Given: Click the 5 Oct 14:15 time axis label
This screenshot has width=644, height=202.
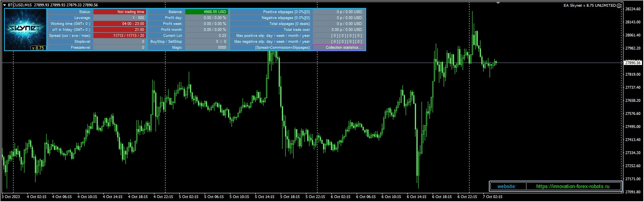Looking at the screenshot, I should tap(264, 197).
